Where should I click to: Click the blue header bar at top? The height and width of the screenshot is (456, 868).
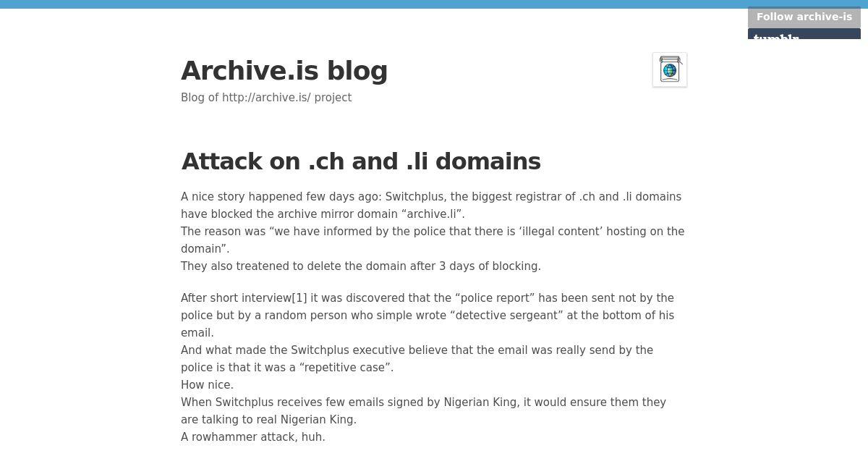[434, 4]
